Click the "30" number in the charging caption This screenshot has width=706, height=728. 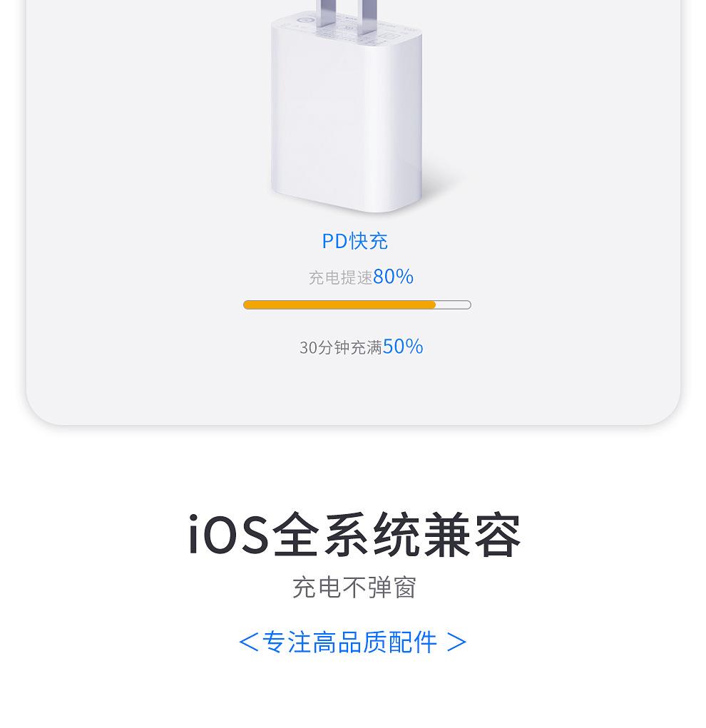[307, 347]
